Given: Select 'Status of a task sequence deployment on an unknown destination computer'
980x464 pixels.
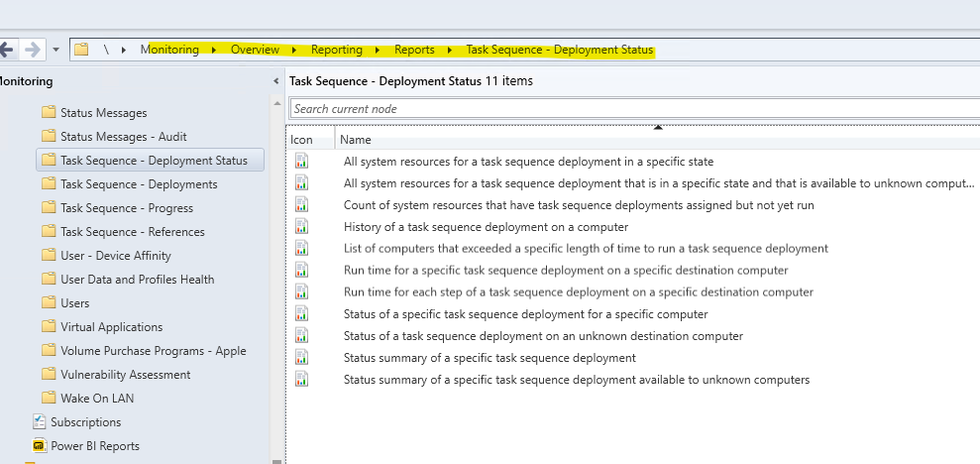Looking at the screenshot, I should click(543, 336).
